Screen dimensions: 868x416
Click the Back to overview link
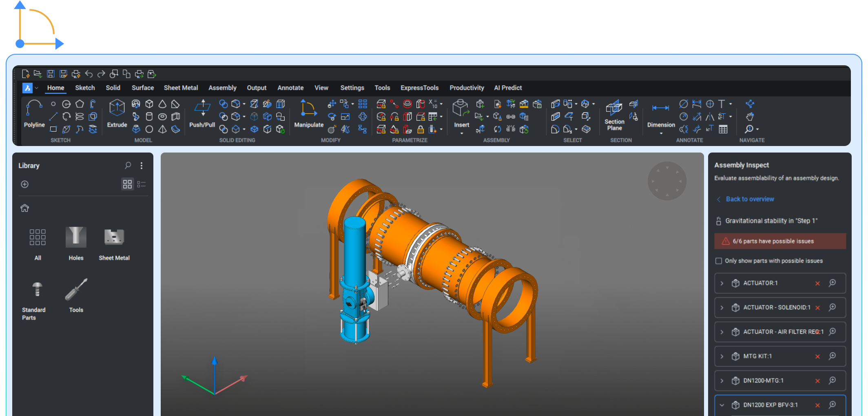[x=750, y=199]
